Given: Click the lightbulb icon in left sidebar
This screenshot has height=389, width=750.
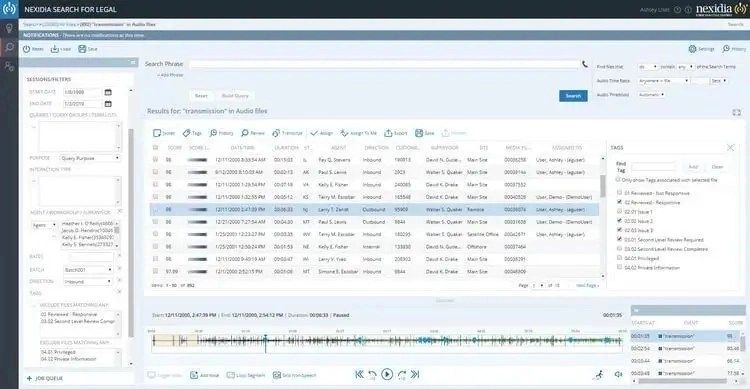Looking at the screenshot, I should pyautogui.click(x=9, y=29).
